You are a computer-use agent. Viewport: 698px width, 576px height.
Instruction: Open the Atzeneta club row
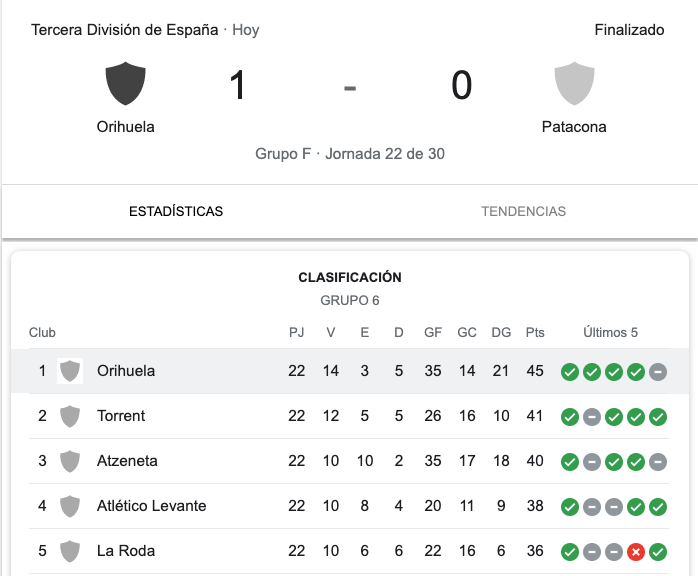tap(127, 461)
